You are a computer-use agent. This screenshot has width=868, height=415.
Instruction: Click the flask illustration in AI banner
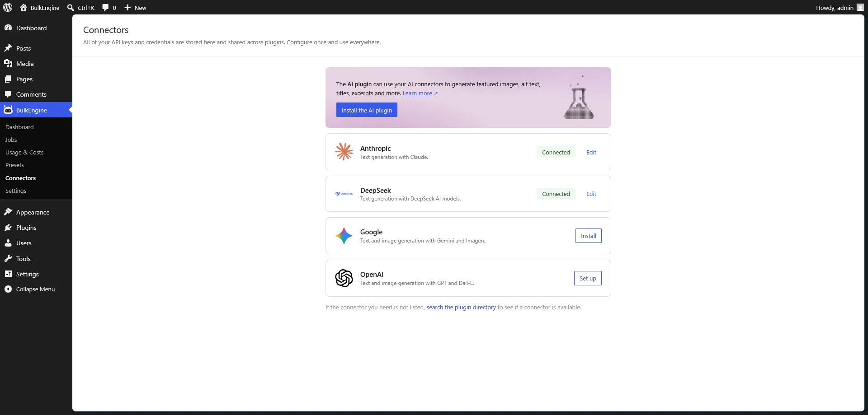579,98
